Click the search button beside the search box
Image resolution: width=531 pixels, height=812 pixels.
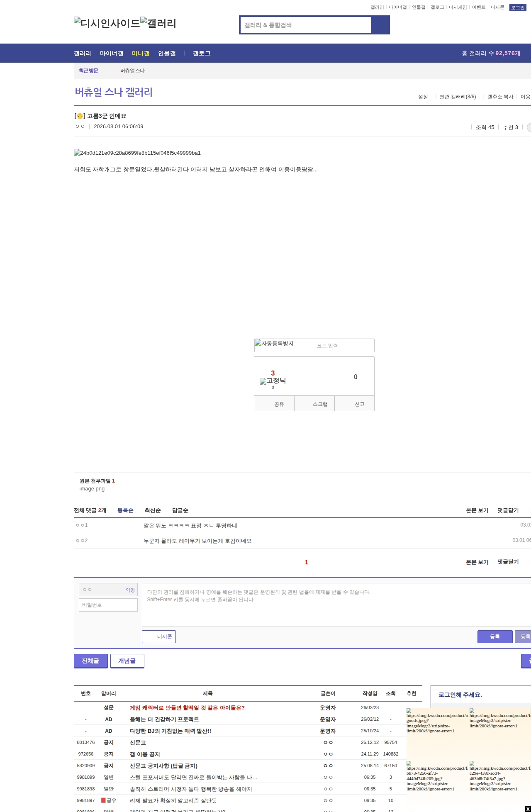(380, 25)
